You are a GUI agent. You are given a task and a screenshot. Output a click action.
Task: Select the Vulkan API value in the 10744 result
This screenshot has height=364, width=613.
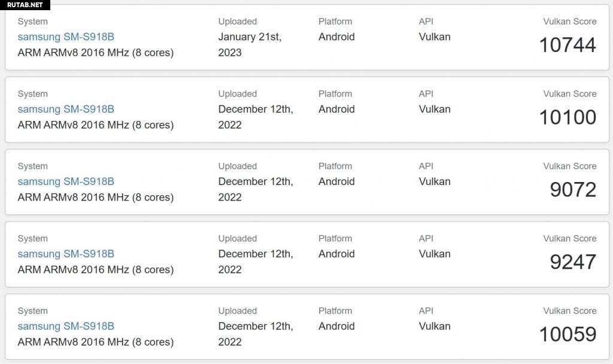(x=435, y=37)
